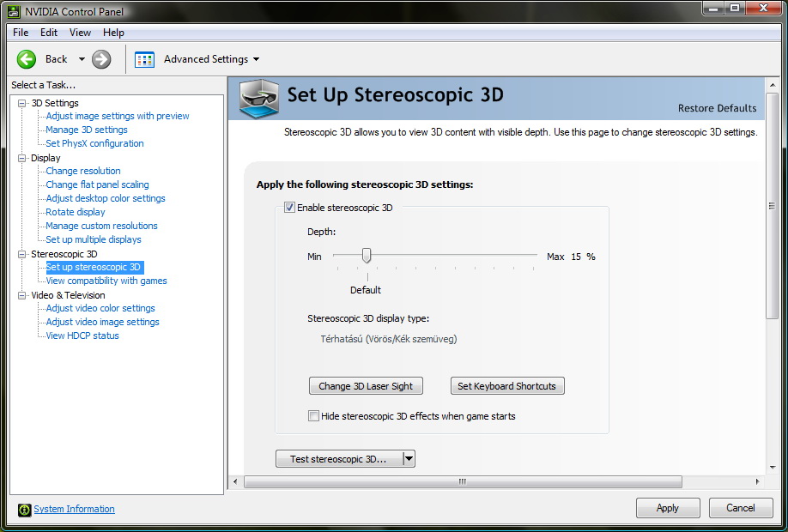The height and width of the screenshot is (532, 788).
Task: Click the Change 3D Laser Sight button
Action: coord(366,386)
